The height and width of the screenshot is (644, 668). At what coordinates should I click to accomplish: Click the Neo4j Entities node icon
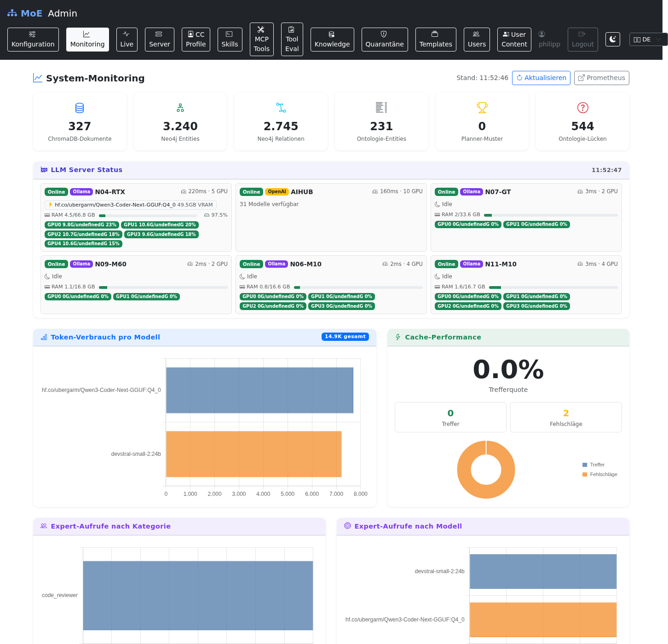click(180, 108)
